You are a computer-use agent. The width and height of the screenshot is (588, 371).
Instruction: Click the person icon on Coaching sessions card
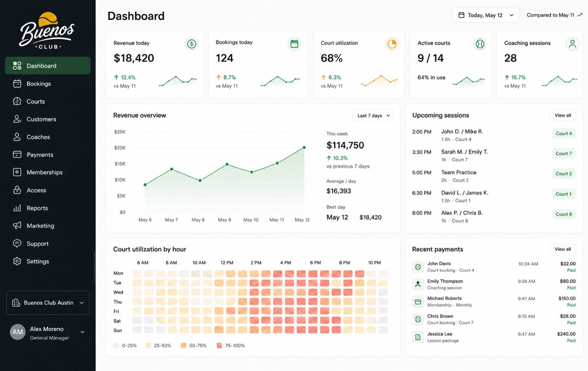click(572, 44)
